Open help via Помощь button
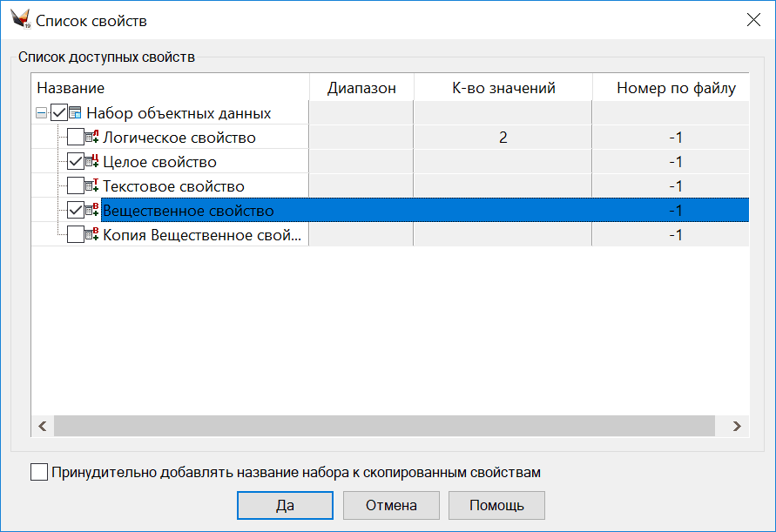The width and height of the screenshot is (776, 532). coord(496,505)
